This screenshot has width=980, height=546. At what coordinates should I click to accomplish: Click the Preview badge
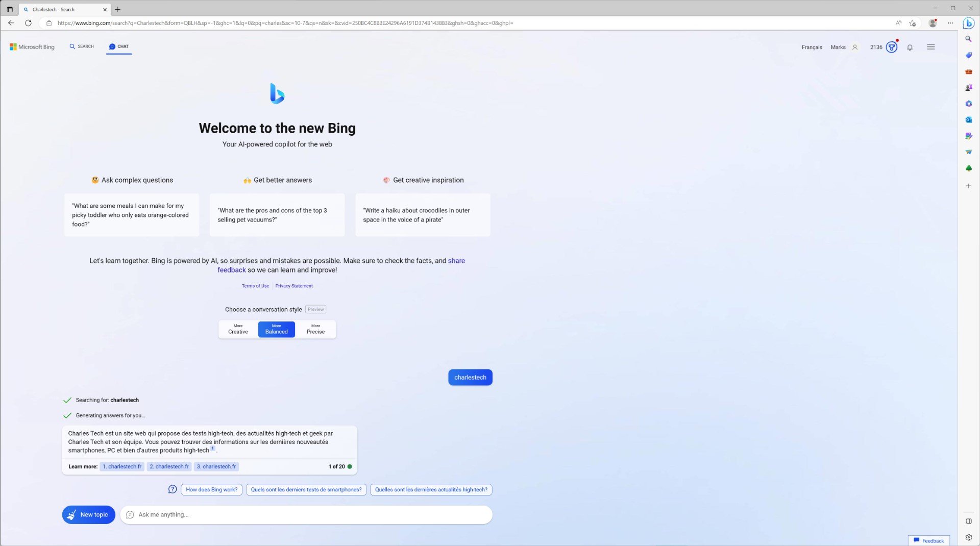coord(315,309)
